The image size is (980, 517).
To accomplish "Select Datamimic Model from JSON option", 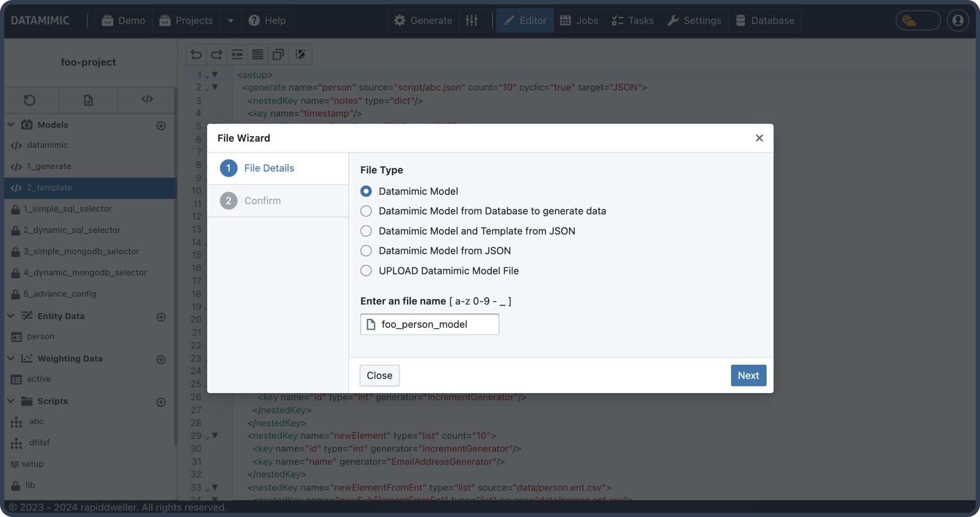I will 366,251.
